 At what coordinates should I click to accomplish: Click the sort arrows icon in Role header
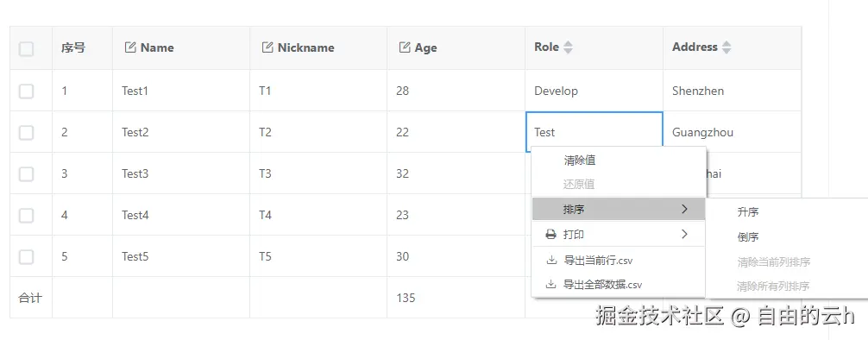click(568, 47)
